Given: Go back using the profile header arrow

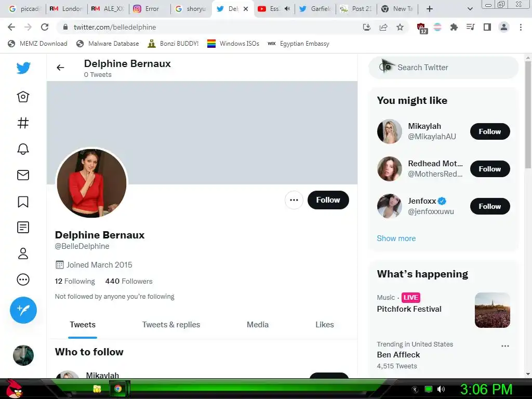Looking at the screenshot, I should (60, 68).
